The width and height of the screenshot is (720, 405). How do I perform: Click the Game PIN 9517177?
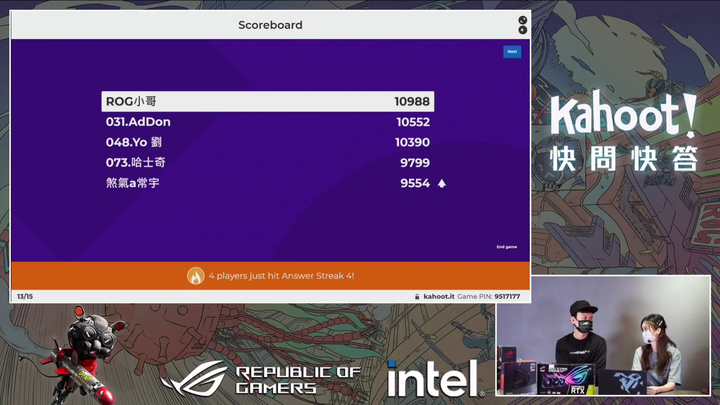[489, 297]
